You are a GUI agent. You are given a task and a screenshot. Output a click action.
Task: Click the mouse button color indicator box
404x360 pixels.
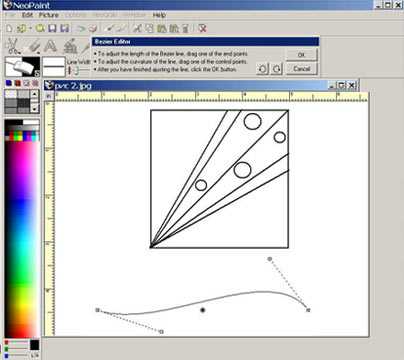(x=22, y=66)
